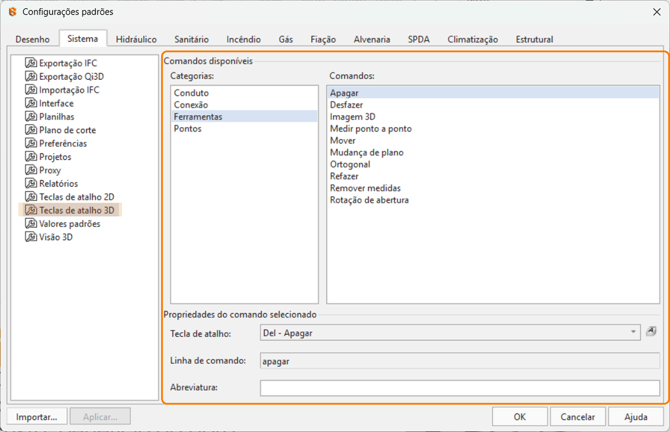Click the Exportação IFC tree icon

tap(31, 63)
